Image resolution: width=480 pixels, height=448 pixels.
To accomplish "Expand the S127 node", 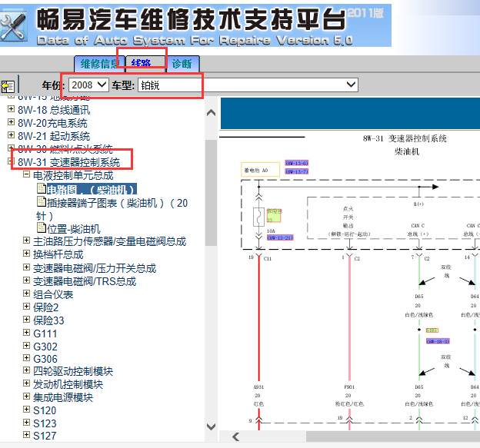I will [27, 434].
